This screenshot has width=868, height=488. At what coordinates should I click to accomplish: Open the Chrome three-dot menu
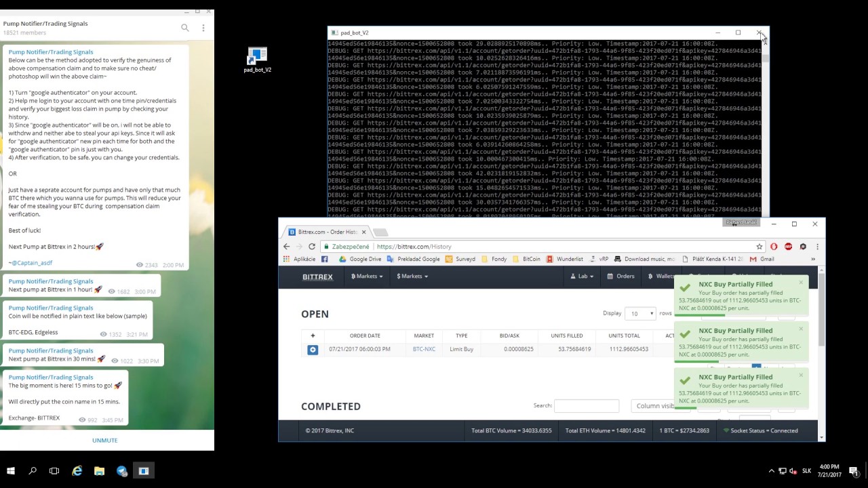tap(817, 247)
